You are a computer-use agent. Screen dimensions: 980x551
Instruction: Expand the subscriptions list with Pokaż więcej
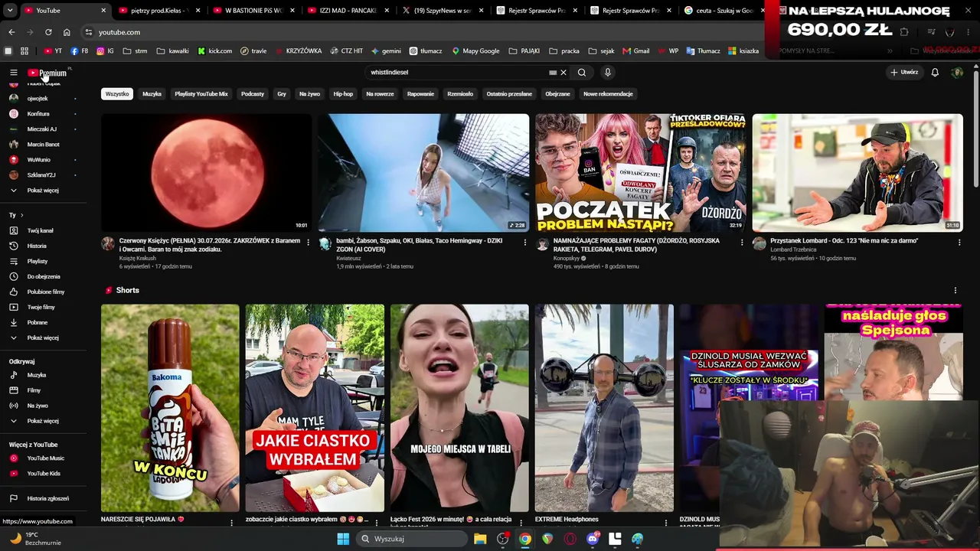43,191
